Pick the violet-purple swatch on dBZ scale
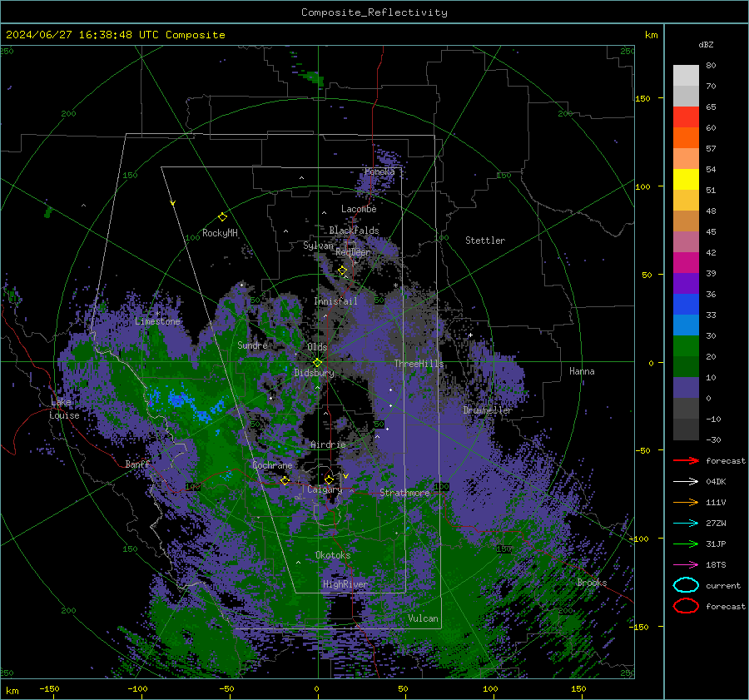 tap(686, 283)
